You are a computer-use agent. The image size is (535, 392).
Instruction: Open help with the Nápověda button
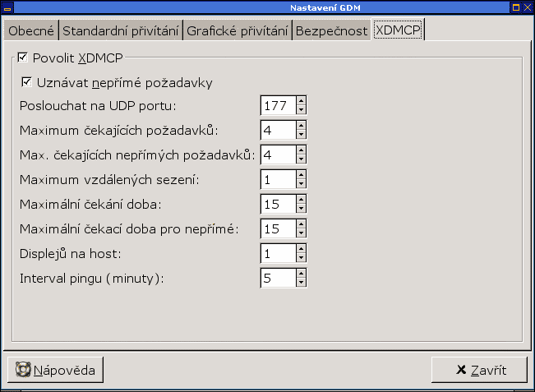[56, 370]
